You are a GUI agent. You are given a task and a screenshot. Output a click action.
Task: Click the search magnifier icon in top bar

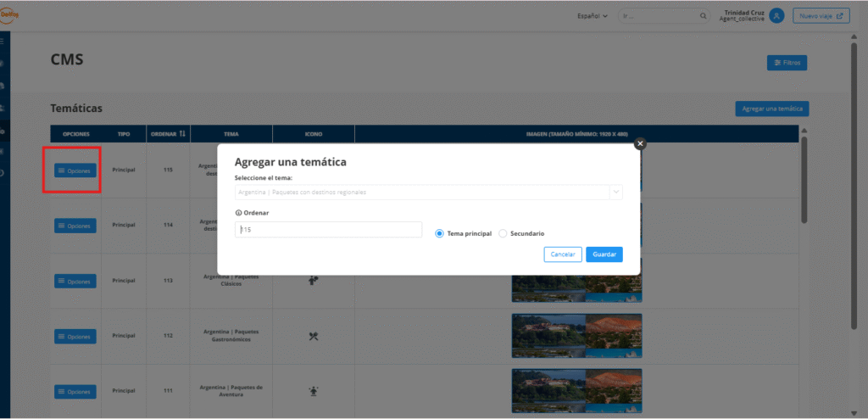pyautogui.click(x=703, y=16)
